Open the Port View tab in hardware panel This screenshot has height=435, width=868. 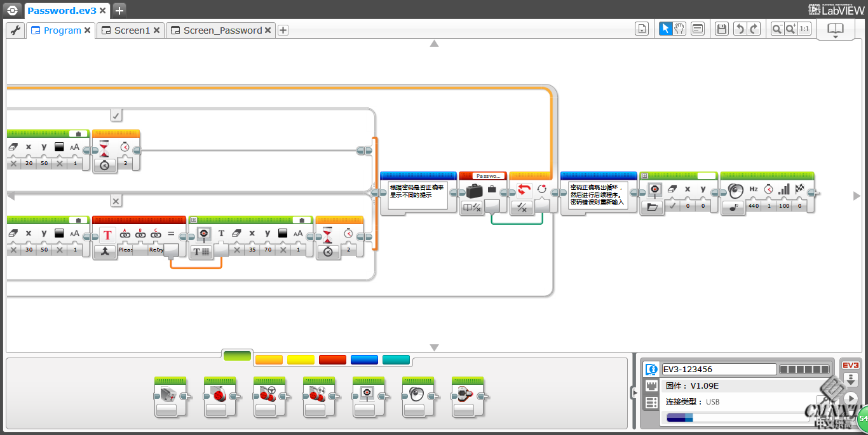click(x=651, y=386)
